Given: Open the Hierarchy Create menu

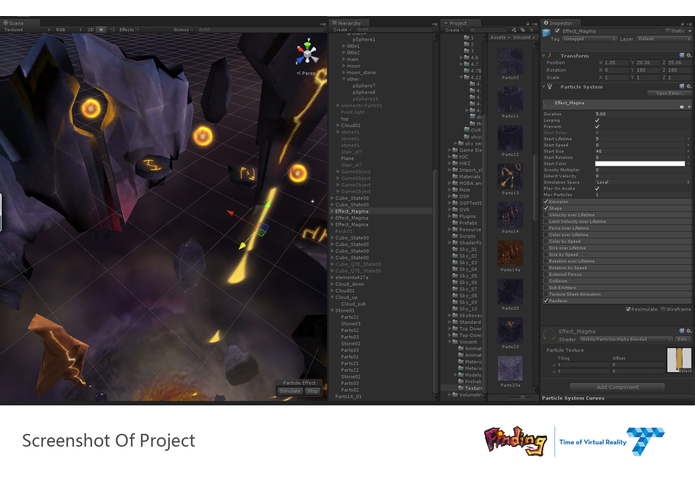Looking at the screenshot, I should [x=342, y=30].
